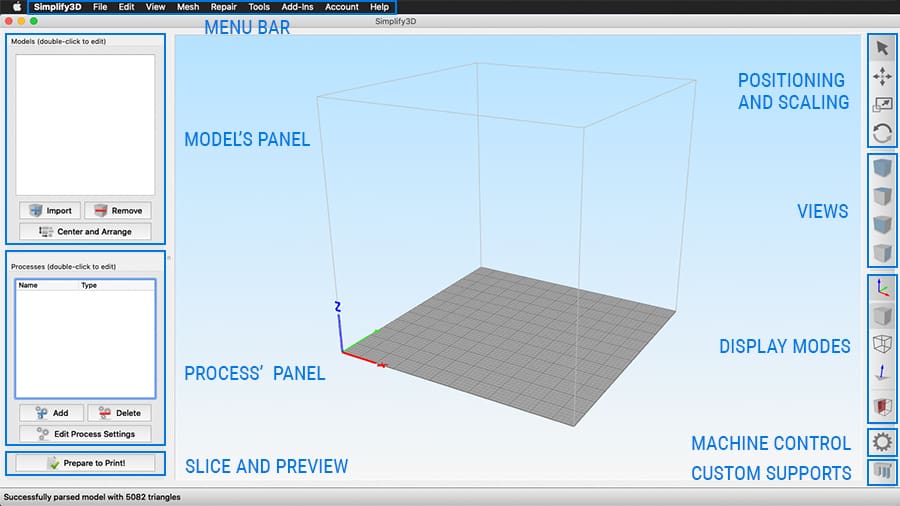900x506 pixels.
Task: Switch to the top view, second cube icon
Action: (x=882, y=196)
